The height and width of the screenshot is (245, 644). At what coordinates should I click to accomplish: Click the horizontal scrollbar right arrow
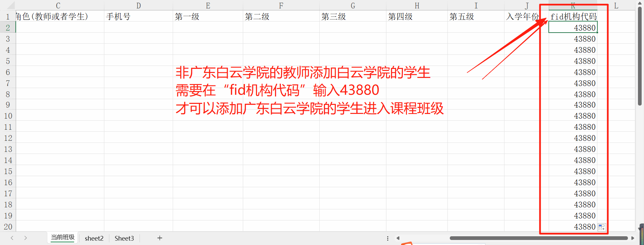[633, 238]
